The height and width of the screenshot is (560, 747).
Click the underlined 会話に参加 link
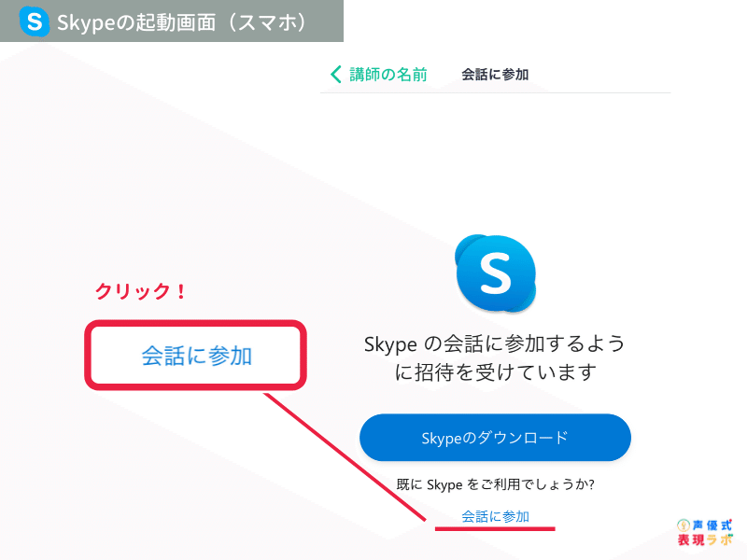coord(495,515)
